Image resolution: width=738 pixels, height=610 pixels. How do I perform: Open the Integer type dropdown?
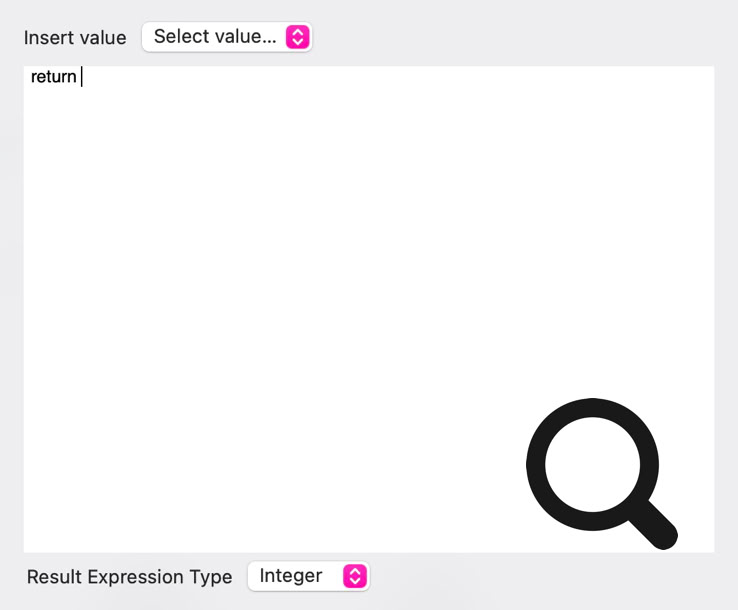pyautogui.click(x=308, y=576)
